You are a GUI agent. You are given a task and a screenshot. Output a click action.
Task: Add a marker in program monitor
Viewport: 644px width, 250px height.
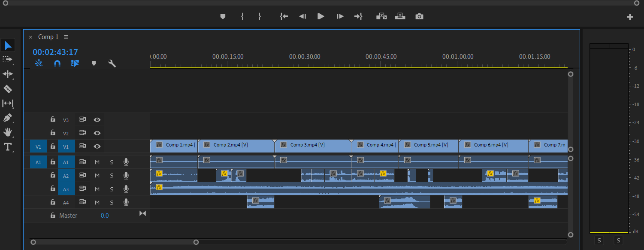pos(223,16)
